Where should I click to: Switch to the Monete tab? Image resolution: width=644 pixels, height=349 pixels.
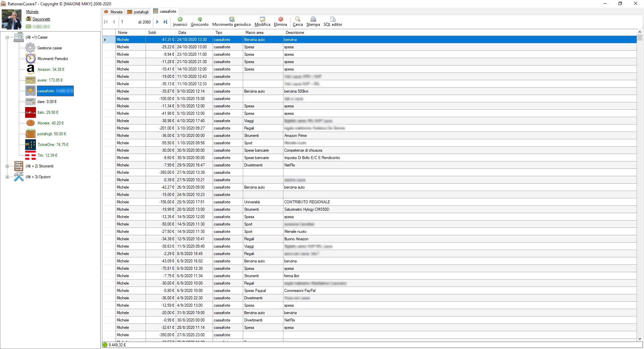(113, 12)
